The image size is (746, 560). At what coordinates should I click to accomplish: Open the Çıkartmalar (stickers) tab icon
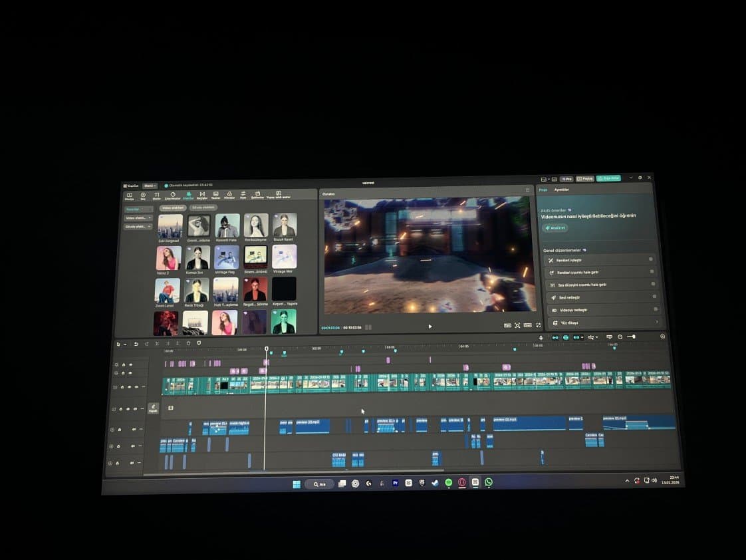pos(173,196)
